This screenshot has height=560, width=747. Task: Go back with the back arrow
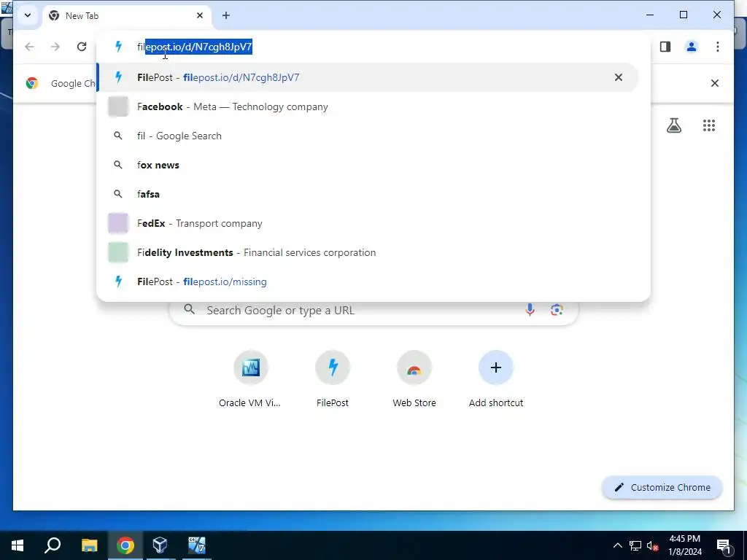(29, 46)
